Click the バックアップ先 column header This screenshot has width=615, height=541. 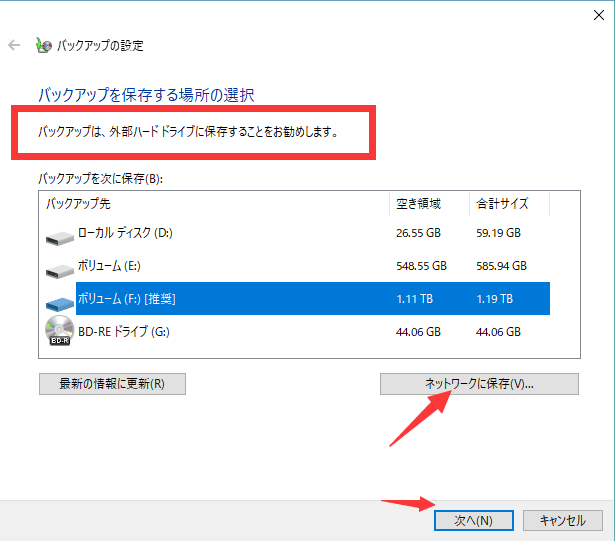pyautogui.click(x=214, y=204)
